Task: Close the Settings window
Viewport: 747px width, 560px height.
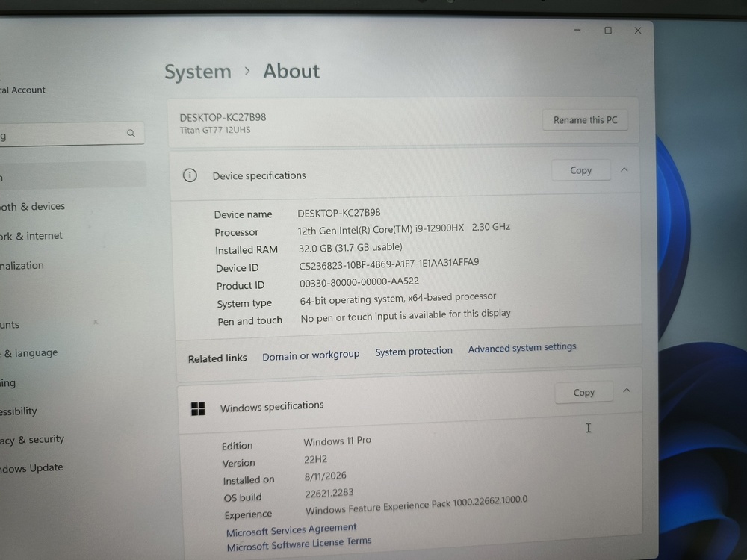Action: click(x=638, y=31)
